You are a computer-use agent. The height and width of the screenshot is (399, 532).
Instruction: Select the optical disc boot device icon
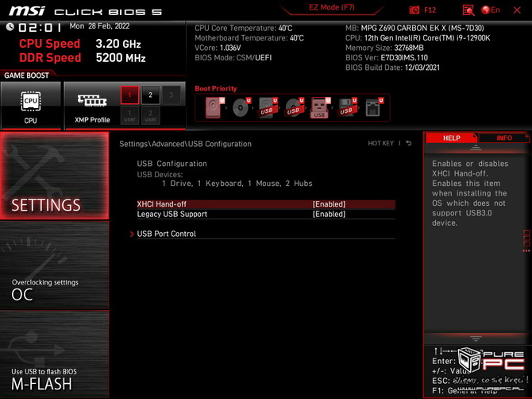pyautogui.click(x=241, y=107)
